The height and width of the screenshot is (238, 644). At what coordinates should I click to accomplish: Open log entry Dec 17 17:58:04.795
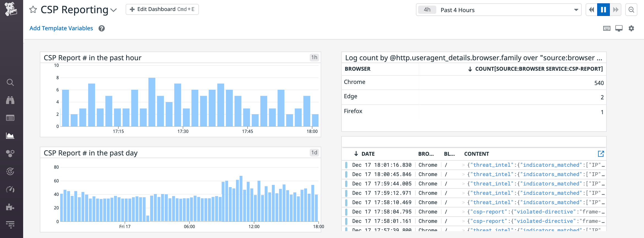pyautogui.click(x=474, y=212)
